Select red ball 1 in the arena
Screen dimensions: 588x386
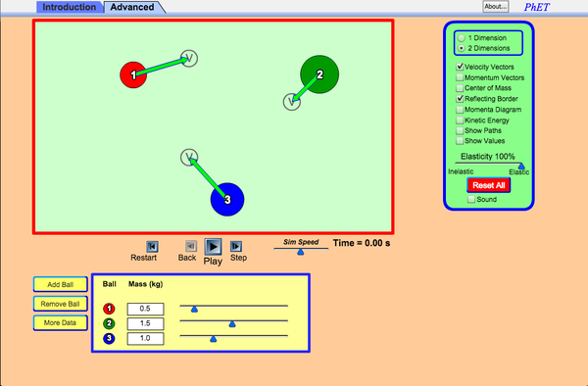pos(133,75)
